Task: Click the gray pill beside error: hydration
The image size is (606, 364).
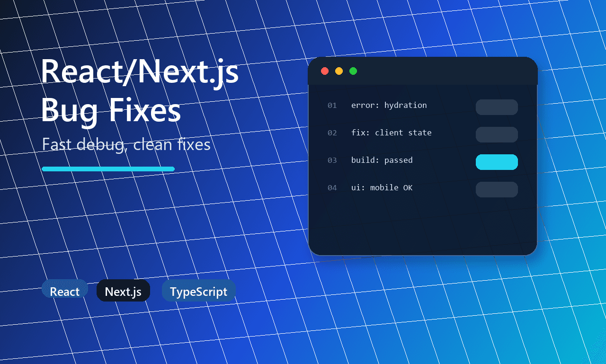Action: coord(497,107)
